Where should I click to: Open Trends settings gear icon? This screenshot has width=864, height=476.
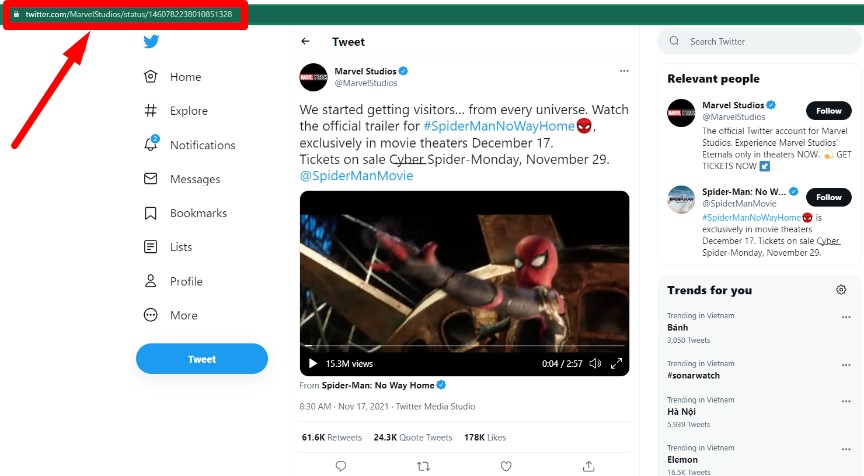tap(841, 290)
